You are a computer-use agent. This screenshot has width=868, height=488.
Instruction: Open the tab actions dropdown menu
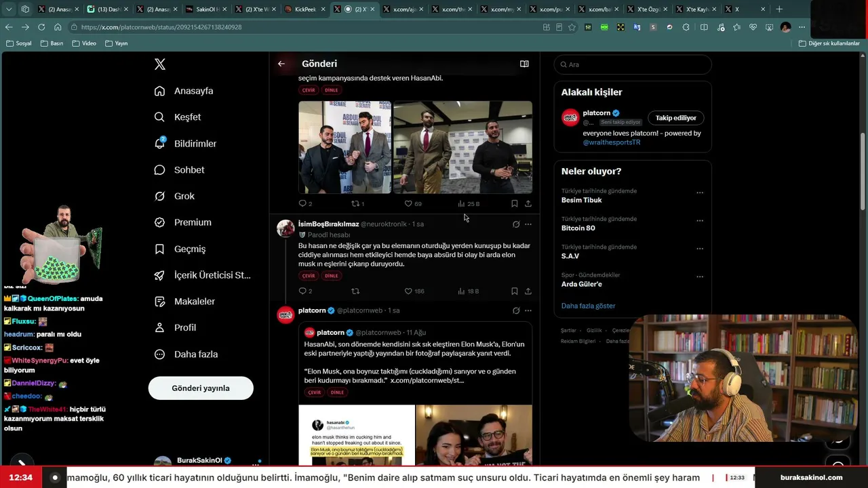click(x=9, y=9)
